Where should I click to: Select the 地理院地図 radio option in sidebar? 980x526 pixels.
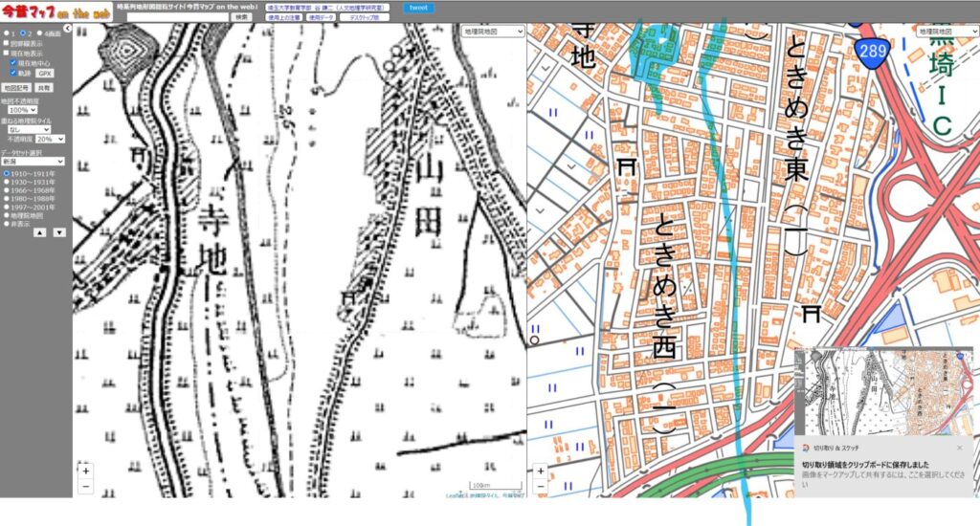[x=7, y=215]
